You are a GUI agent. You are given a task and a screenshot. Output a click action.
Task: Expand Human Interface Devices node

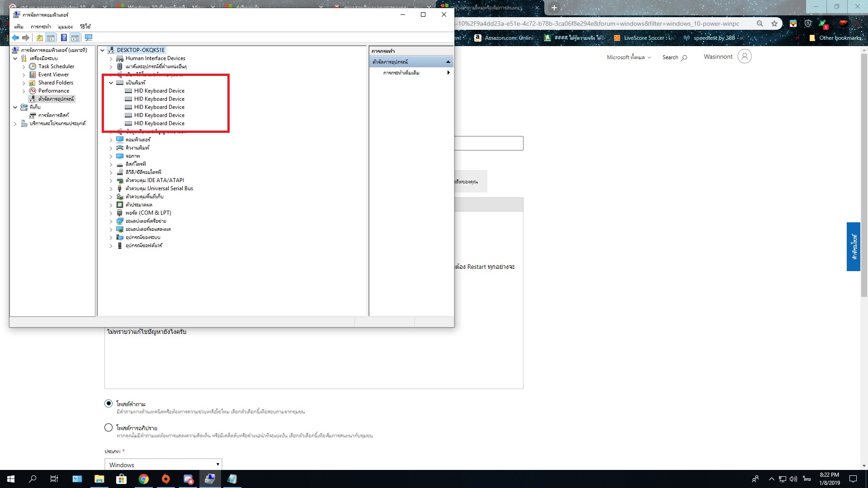pyautogui.click(x=111, y=58)
